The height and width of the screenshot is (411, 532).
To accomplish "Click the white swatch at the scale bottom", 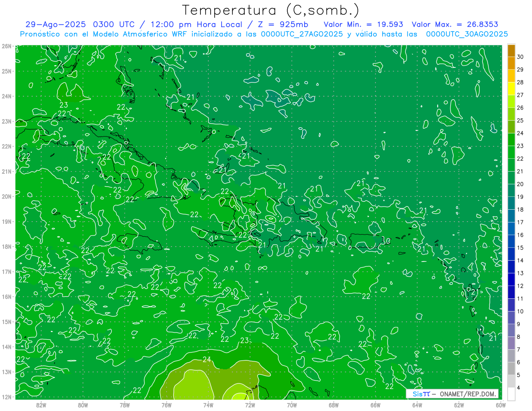I will [x=511, y=394].
